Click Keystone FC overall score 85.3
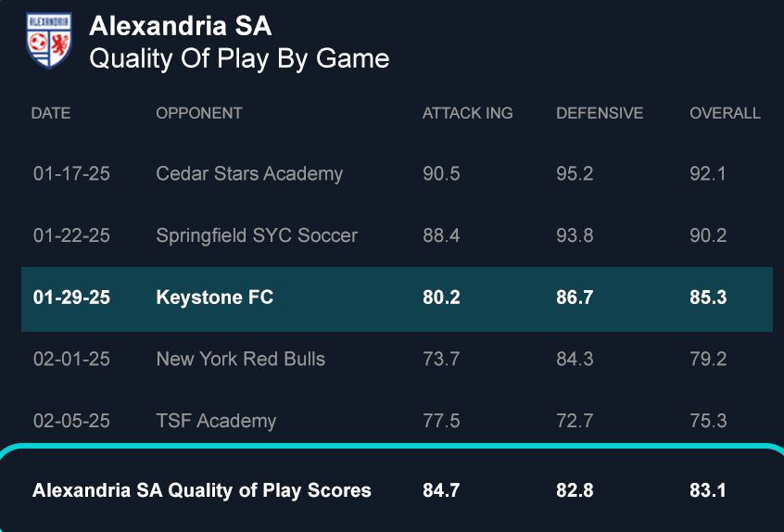The height and width of the screenshot is (532, 784). pyautogui.click(x=708, y=298)
